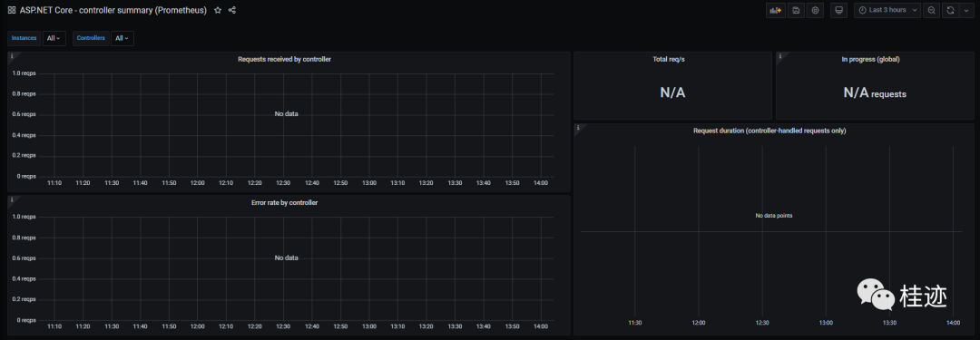Click 13:00 tick in Error rate chart
Screen dimensions: 980x340
369,327
